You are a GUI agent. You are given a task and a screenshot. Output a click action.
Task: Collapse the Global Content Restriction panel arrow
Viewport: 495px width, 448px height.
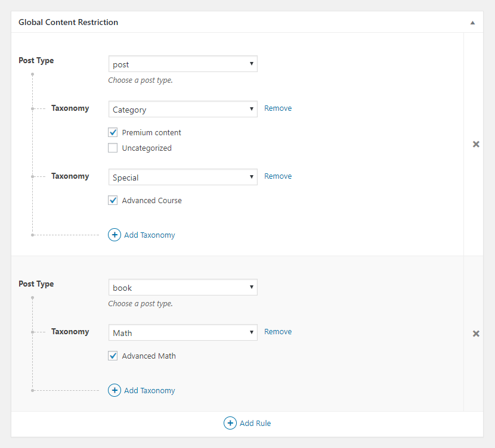coord(472,23)
